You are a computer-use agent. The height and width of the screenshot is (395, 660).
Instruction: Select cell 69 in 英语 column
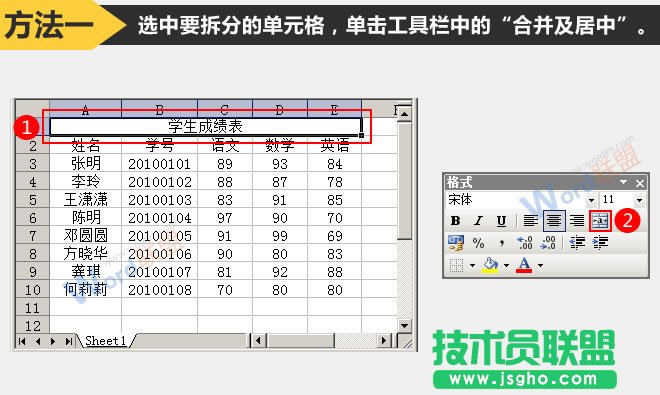coord(335,236)
